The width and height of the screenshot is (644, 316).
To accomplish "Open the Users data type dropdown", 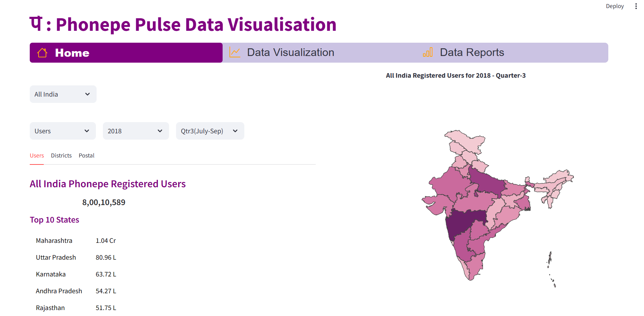I will (x=63, y=131).
